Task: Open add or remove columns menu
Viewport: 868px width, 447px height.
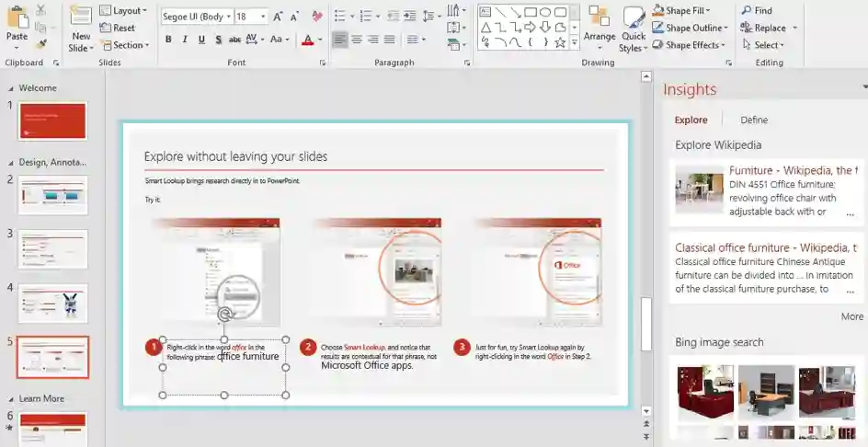Action: tap(416, 40)
